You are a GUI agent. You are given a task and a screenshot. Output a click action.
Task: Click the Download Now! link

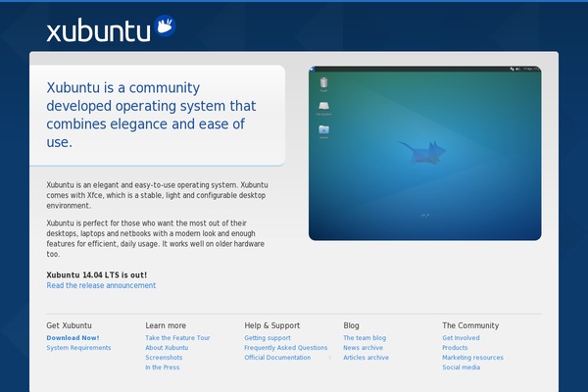pyautogui.click(x=73, y=338)
